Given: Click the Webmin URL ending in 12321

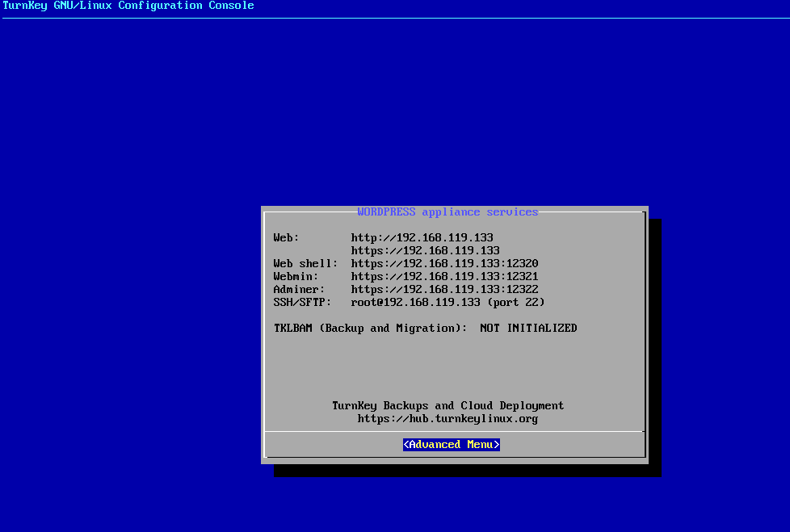Looking at the screenshot, I should coord(444,277).
